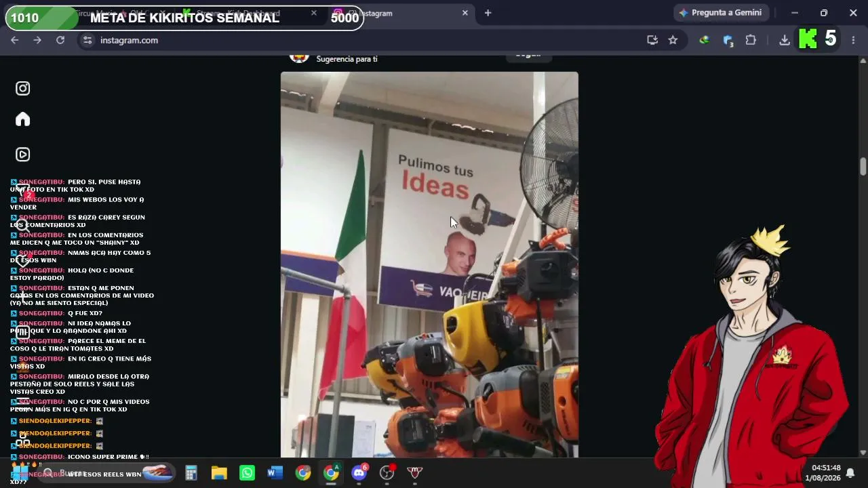Click the vertical page scrollbar thumb
This screenshot has height=488, width=868.
tap(863, 166)
